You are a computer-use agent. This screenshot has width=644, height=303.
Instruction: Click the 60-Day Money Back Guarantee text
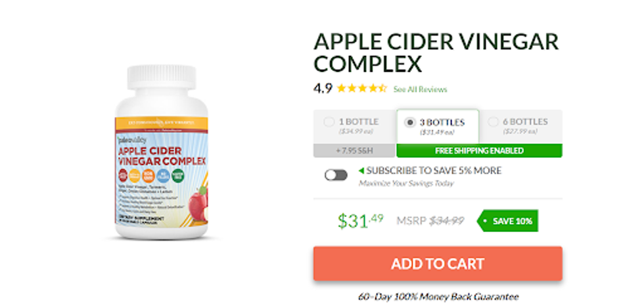[438, 296]
